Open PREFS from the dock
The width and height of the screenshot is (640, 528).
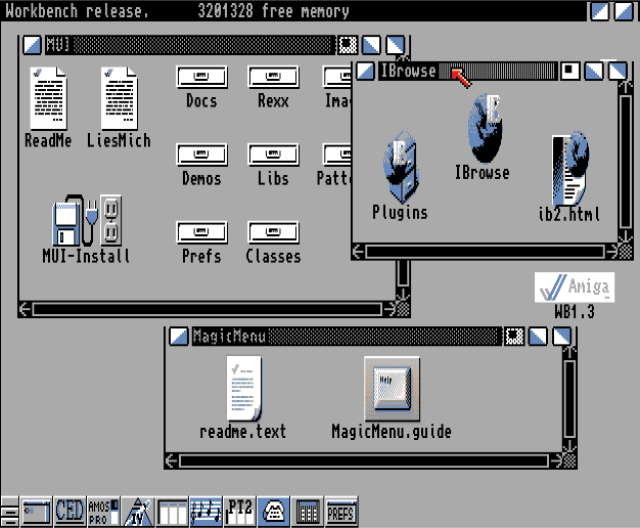click(342, 511)
